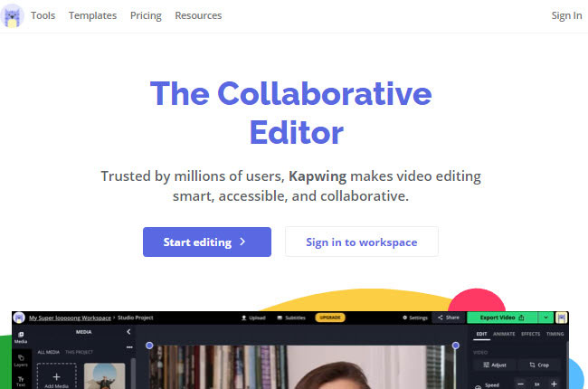Image resolution: width=588 pixels, height=389 pixels.
Task: Collapse the Media panel chevron
Action: 128,332
